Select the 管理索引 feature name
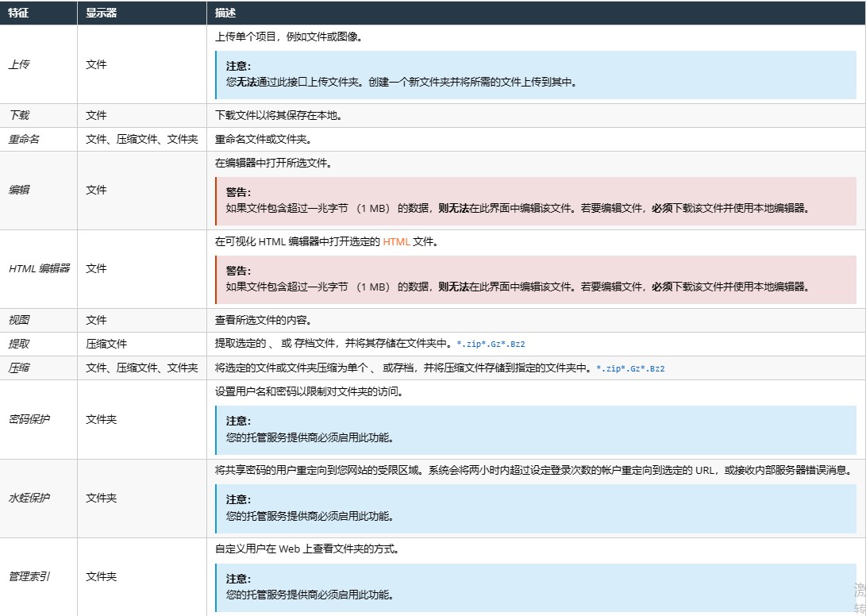Screen dimensions: 866x616 point(29,577)
